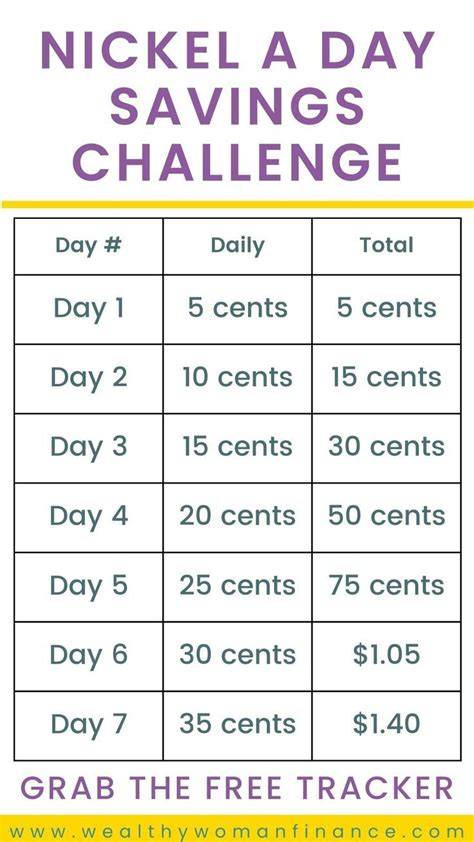Screen dimensions: 474x842
Task: Click the Day 1 row label
Action: pos(89,309)
